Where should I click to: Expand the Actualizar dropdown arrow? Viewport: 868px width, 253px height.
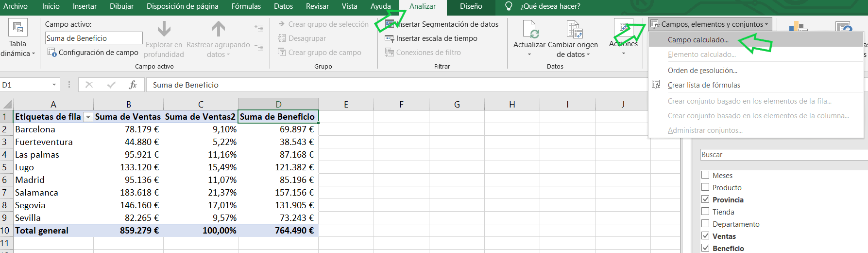pos(529,54)
